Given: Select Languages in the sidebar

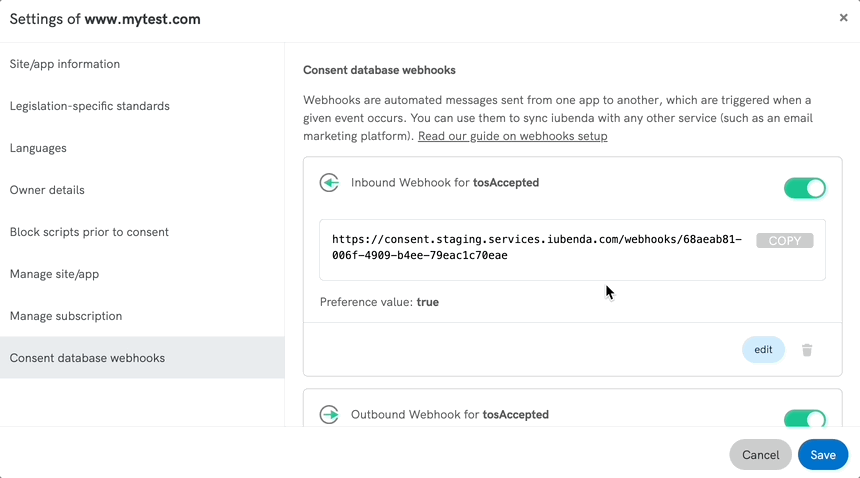Looking at the screenshot, I should click(x=38, y=148).
